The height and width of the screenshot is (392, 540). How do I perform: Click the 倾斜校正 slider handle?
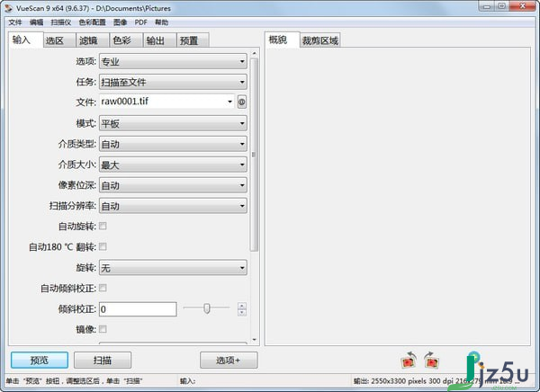(207, 308)
